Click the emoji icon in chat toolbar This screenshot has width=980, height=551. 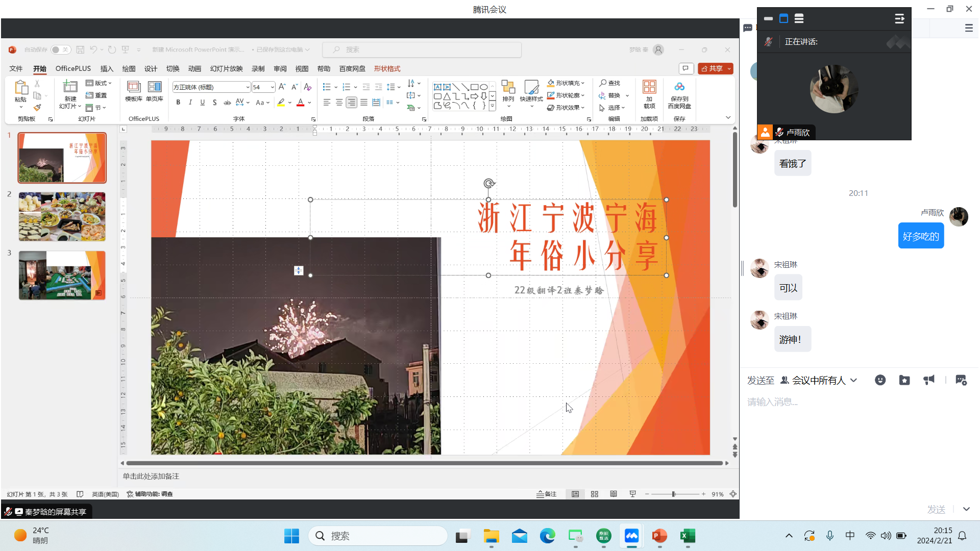pyautogui.click(x=880, y=380)
